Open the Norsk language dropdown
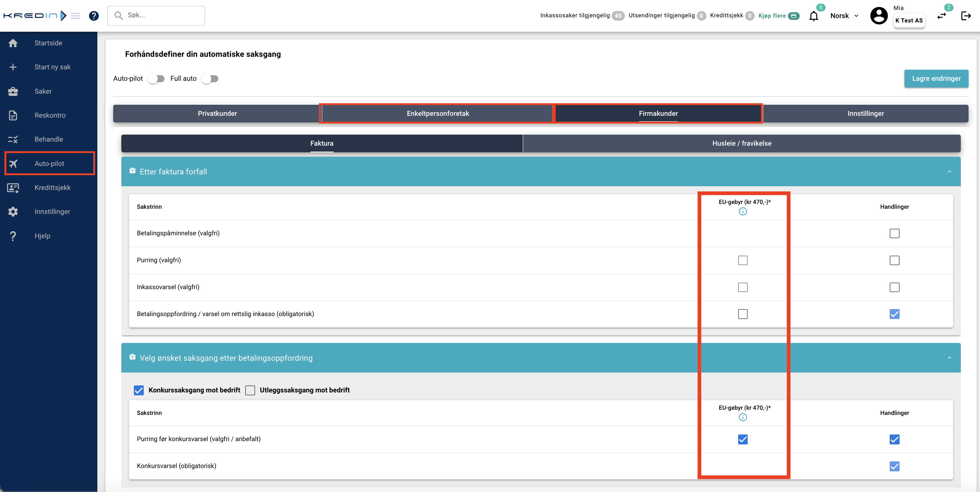This screenshot has height=492, width=980. coord(844,15)
